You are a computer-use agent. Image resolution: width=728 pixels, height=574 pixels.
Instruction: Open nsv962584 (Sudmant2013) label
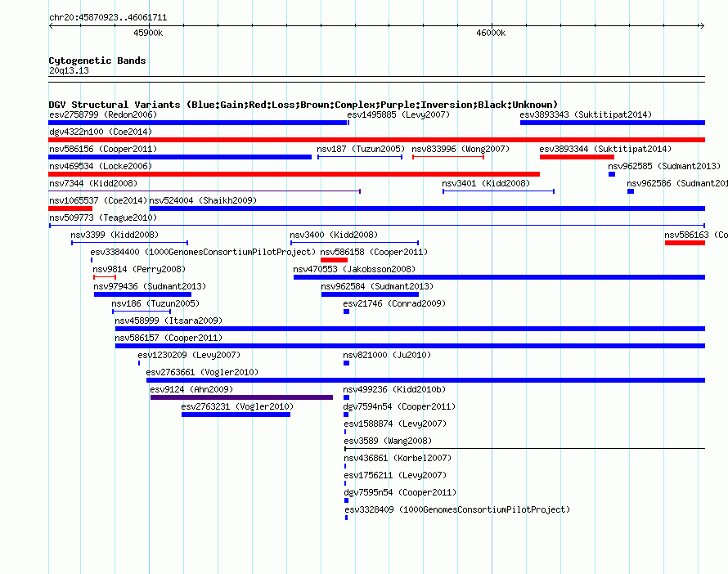(377, 286)
